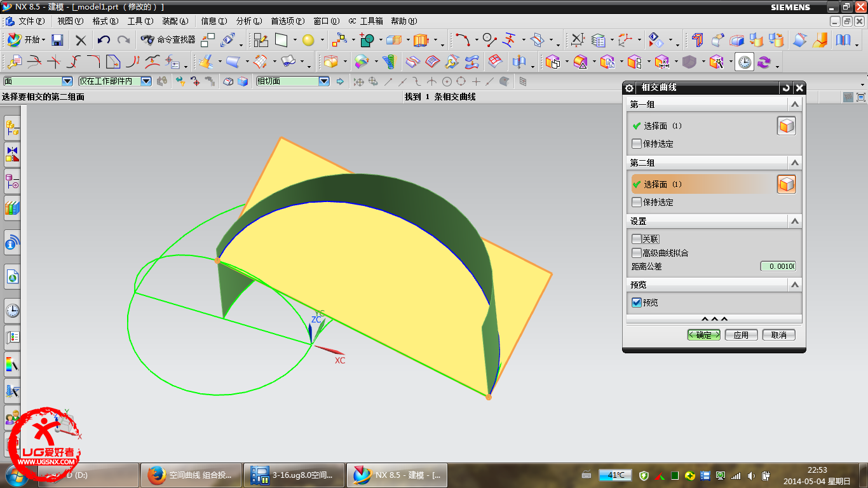
Task: Open the 装配 menu
Action: tap(175, 21)
